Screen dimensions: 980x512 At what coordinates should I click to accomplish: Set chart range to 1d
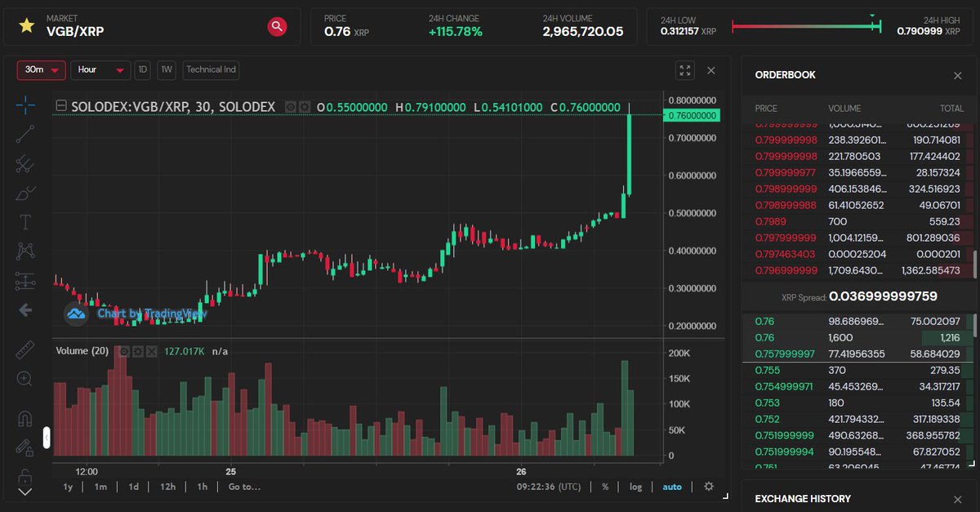tap(133, 487)
